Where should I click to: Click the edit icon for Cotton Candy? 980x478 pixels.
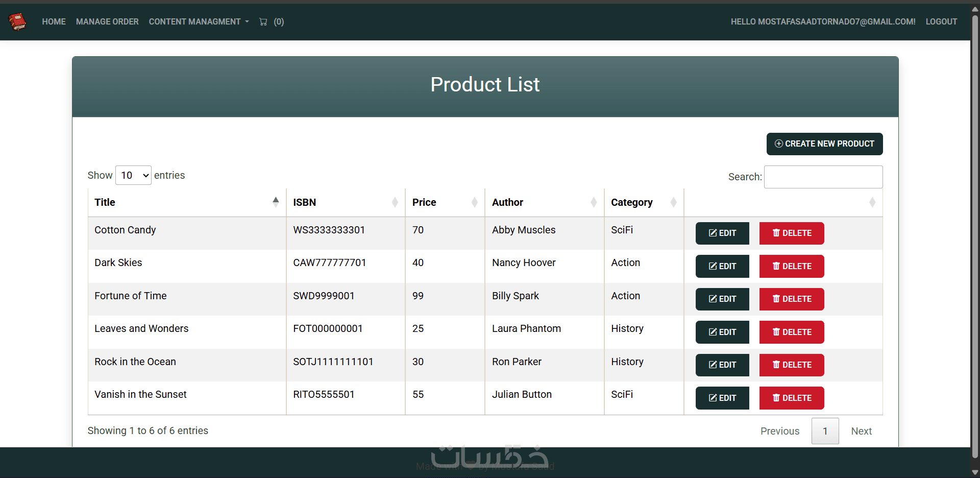click(713, 233)
